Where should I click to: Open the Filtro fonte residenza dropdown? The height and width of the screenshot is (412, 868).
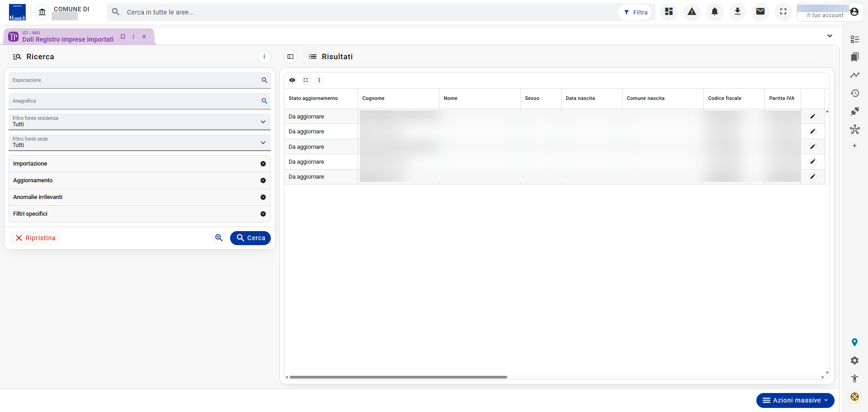click(x=140, y=122)
